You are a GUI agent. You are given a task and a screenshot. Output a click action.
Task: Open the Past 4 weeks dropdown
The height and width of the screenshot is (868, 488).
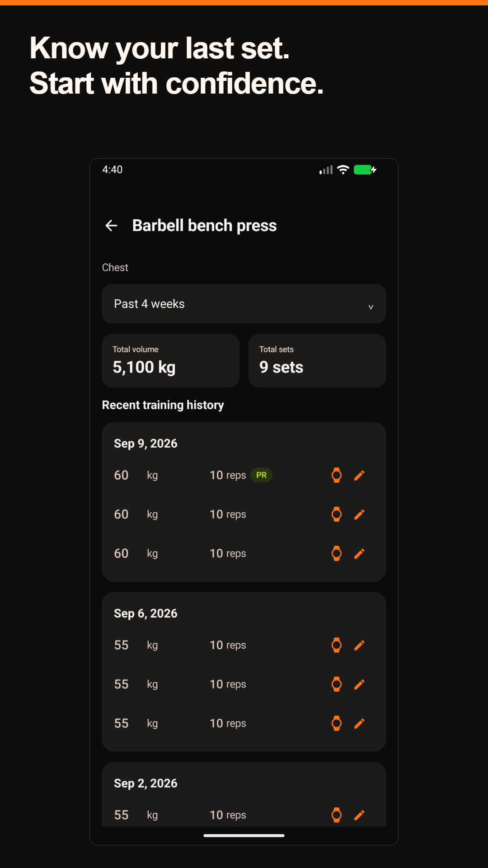tap(244, 304)
